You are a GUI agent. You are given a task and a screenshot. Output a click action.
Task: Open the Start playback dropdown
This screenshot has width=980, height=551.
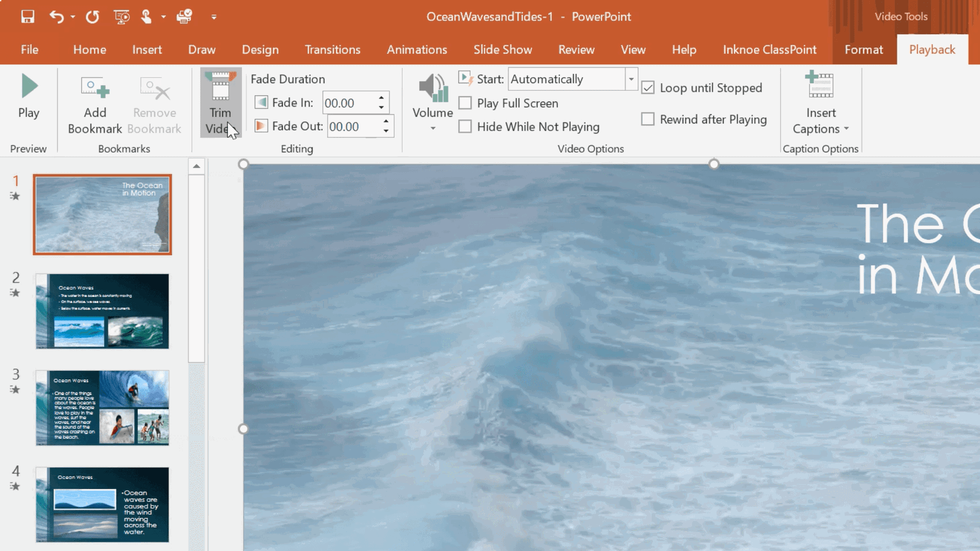pyautogui.click(x=631, y=79)
